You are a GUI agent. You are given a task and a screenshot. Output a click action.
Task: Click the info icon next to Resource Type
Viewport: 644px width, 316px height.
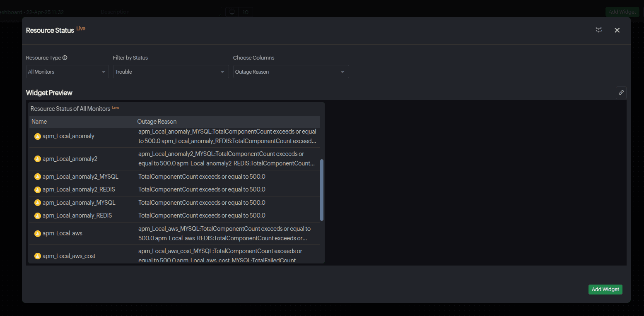pos(65,58)
